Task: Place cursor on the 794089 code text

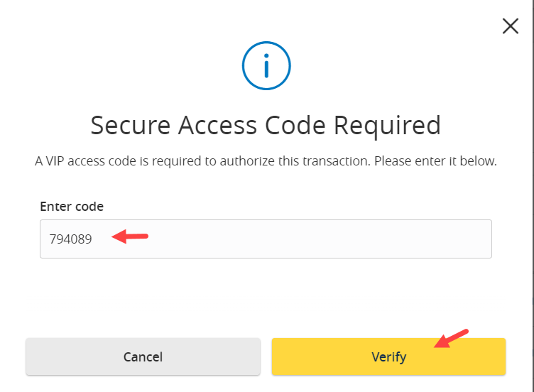Action: pyautogui.click(x=70, y=239)
